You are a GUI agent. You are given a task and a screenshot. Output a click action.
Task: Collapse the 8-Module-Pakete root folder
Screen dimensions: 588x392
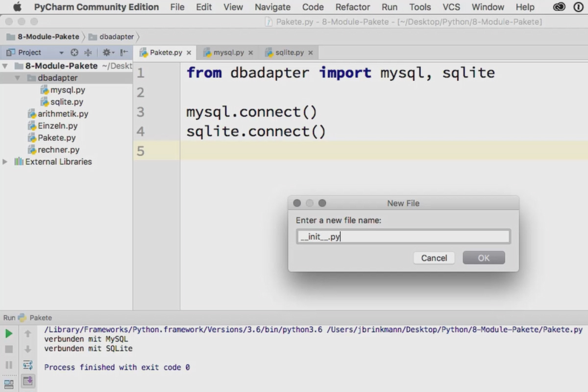5,66
